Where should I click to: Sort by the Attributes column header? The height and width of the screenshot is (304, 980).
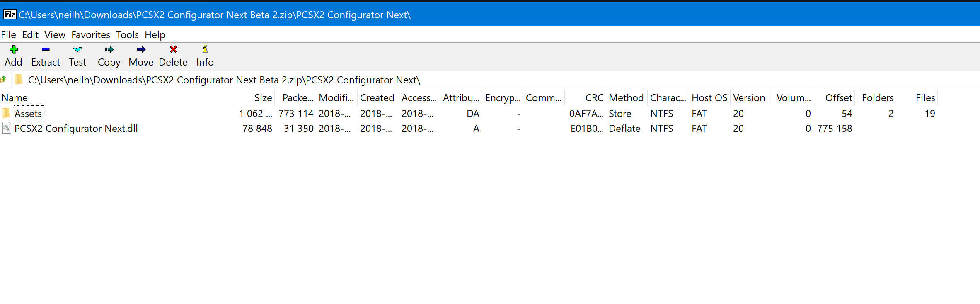(461, 98)
